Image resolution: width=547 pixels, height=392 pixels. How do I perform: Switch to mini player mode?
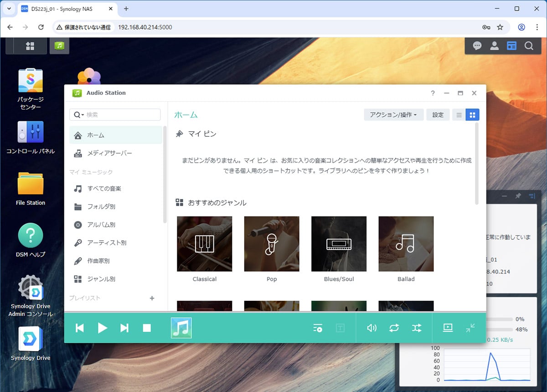click(470, 328)
